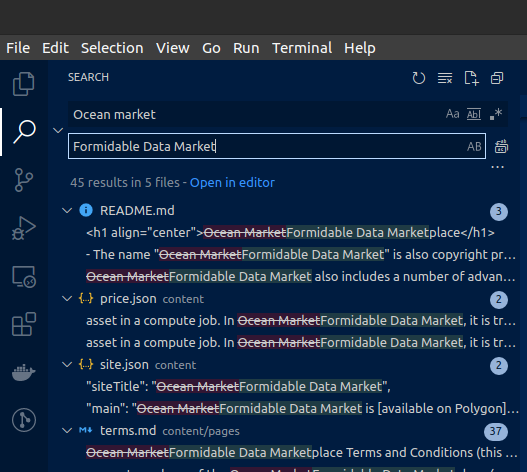Open the File menu
Image resolution: width=527 pixels, height=472 pixels.
18,48
